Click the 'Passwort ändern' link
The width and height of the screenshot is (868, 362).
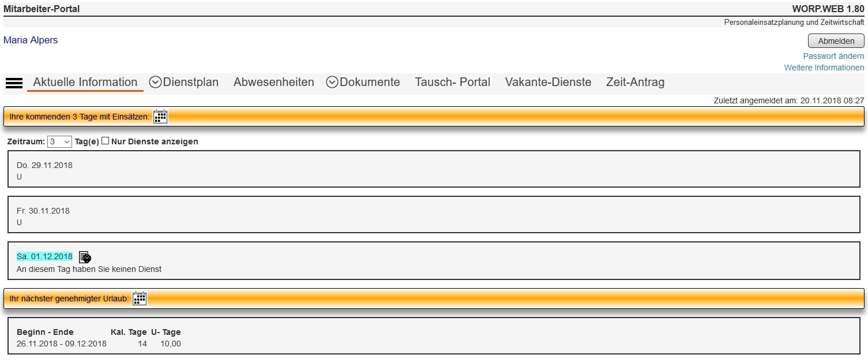833,56
